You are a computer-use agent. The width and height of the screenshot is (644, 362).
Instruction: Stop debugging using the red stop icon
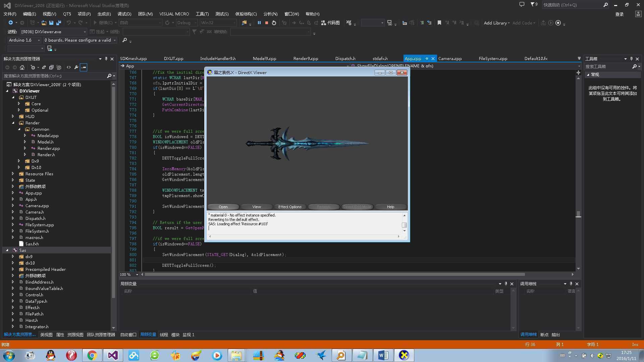(x=267, y=23)
